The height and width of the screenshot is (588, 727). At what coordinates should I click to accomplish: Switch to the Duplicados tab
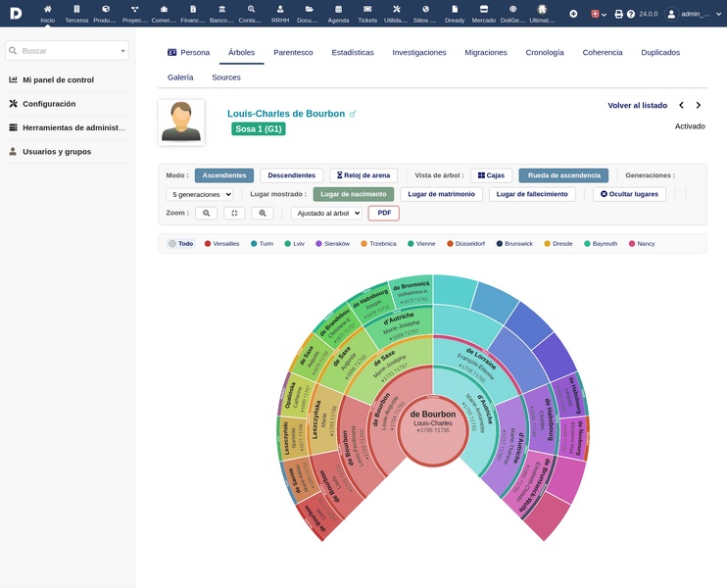coord(660,52)
